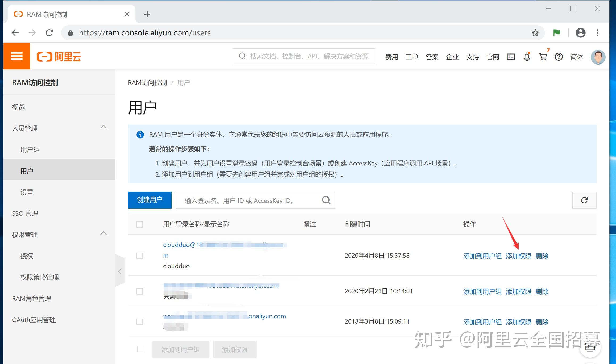
Task: Open the hamburger menu beside the Aliyun logo
Action: 16,56
